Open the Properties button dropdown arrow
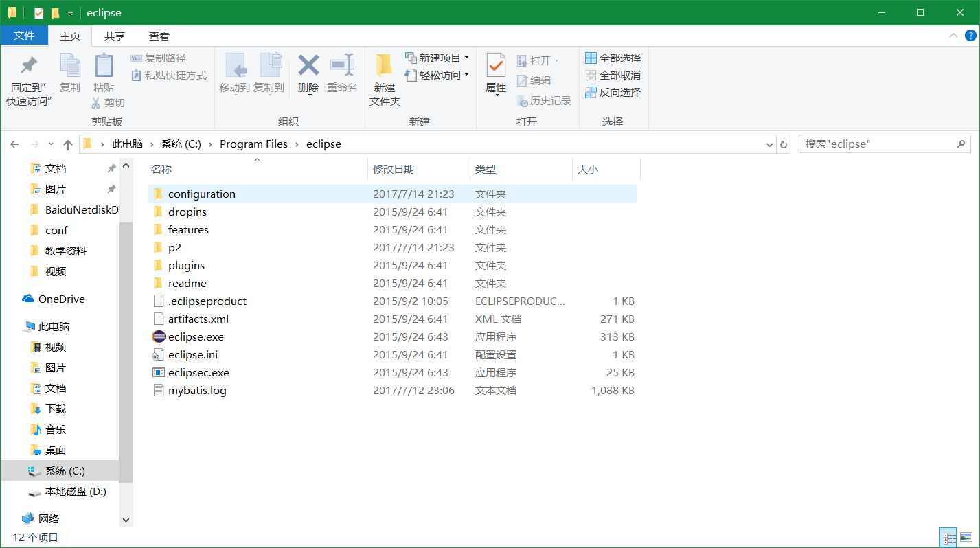This screenshot has width=980, height=548. point(497,95)
